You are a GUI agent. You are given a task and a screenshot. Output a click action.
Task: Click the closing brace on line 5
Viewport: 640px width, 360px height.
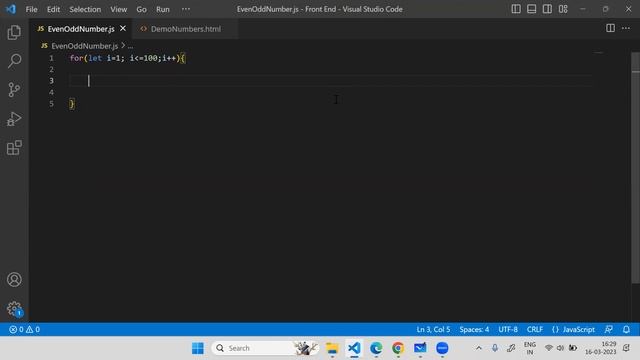(72, 104)
